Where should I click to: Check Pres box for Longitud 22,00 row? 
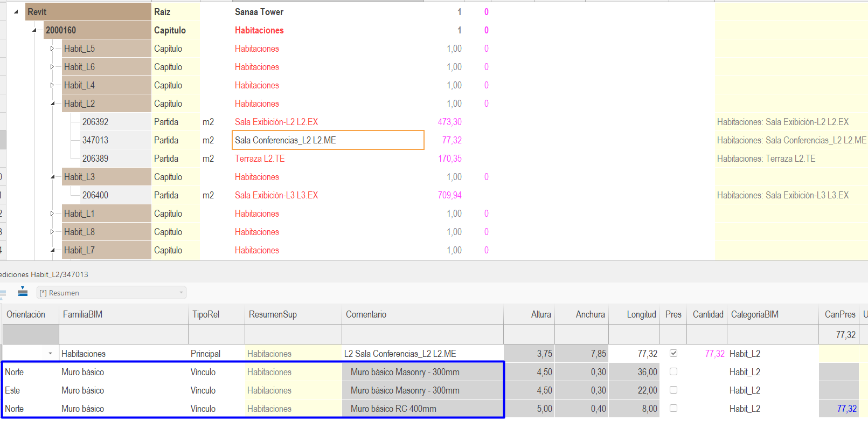pyautogui.click(x=673, y=390)
